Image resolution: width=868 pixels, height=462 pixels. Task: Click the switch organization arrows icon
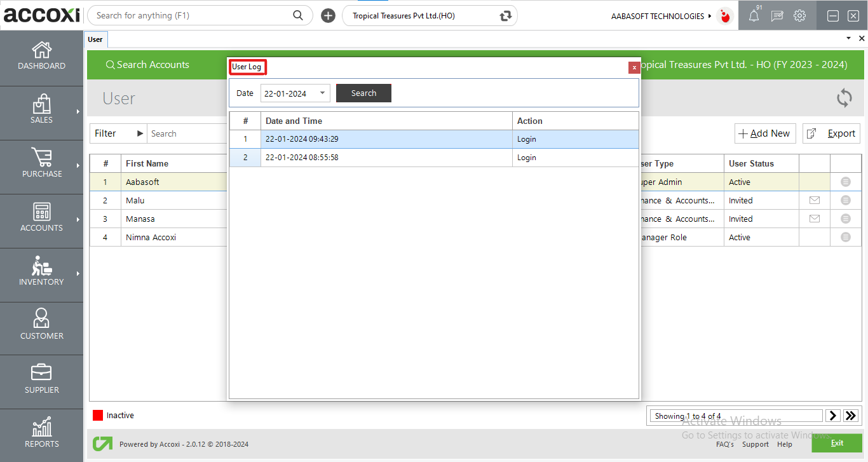(x=506, y=16)
